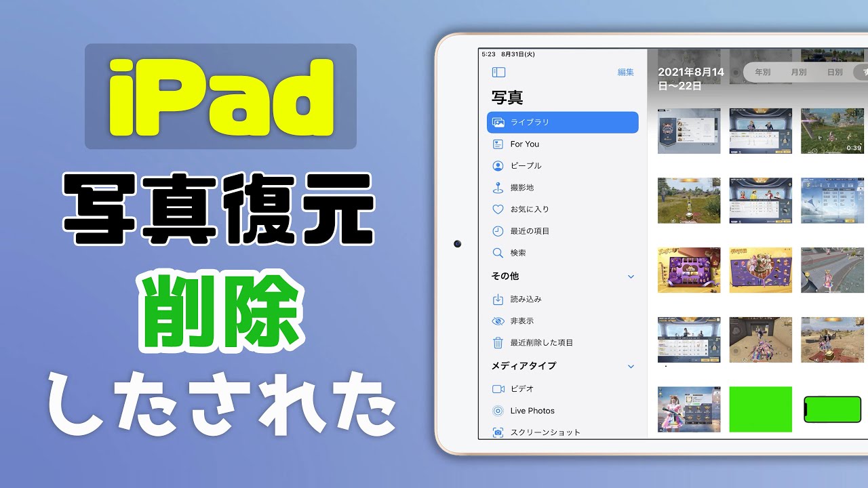Tap the 編集 edit button

(625, 72)
